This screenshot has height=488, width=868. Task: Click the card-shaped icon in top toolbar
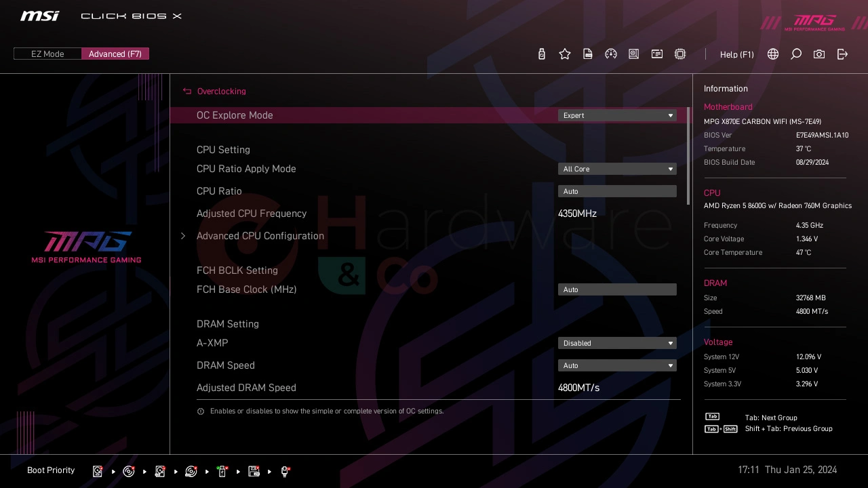[657, 54]
